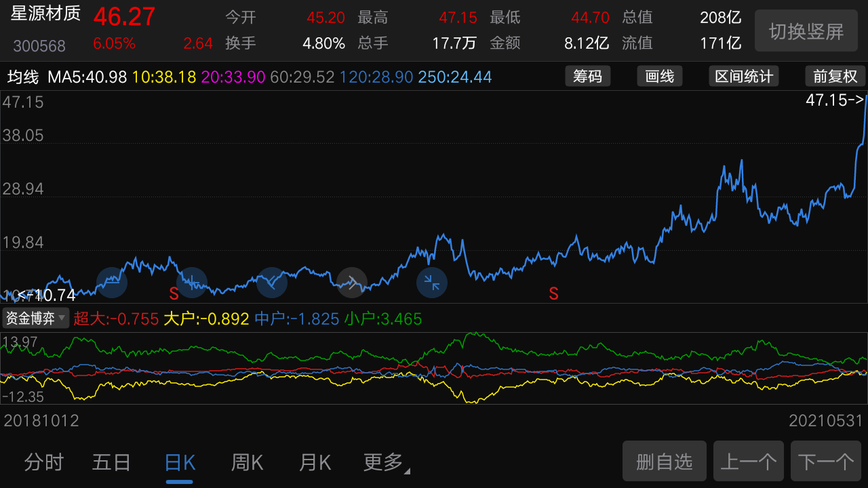
Task: Tap the stock code 300568
Action: pyautogui.click(x=39, y=46)
